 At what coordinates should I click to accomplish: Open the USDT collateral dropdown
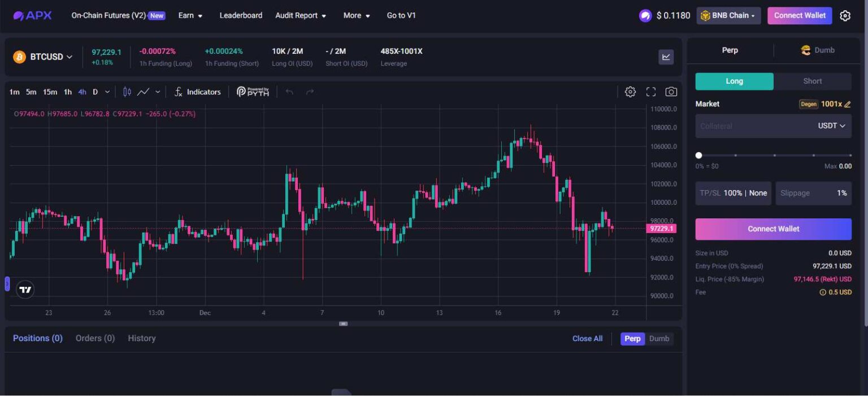832,126
